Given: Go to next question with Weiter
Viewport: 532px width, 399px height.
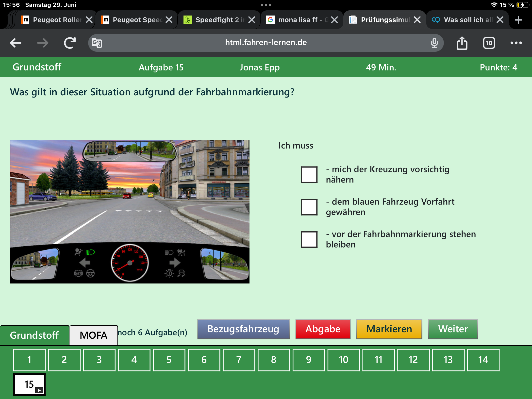Looking at the screenshot, I should pyautogui.click(x=453, y=329).
